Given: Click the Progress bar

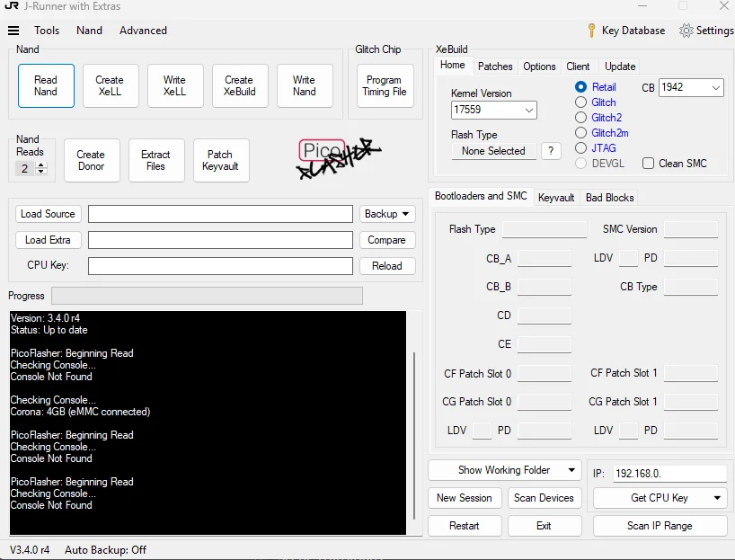Looking at the screenshot, I should (x=208, y=296).
